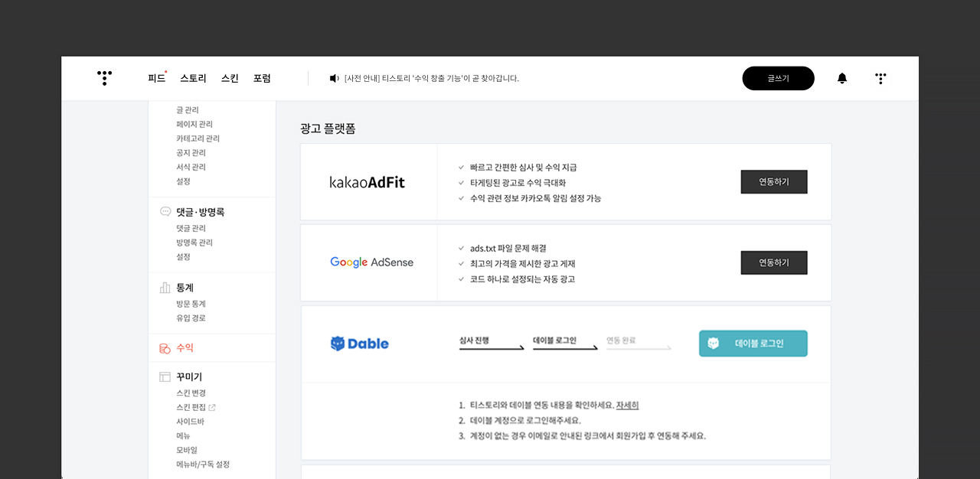Go to 서식 관리
The width and height of the screenshot is (980, 479).
tap(191, 167)
